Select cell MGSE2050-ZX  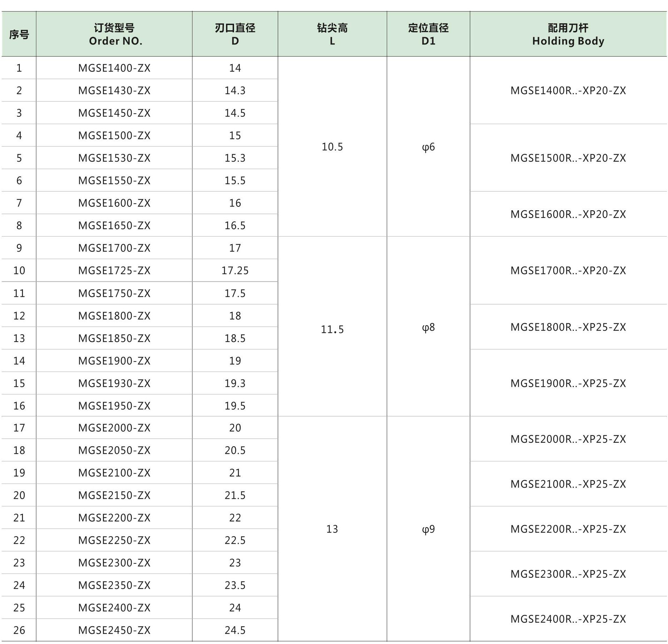coord(114,450)
